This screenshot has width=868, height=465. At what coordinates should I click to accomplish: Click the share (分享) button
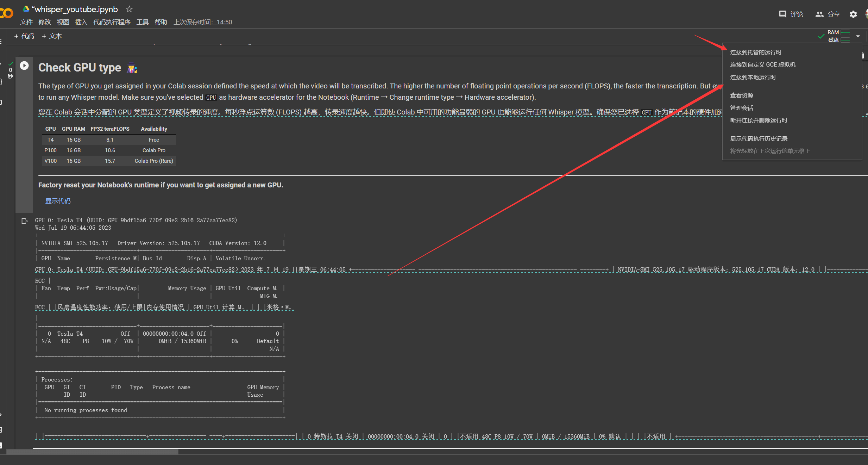pyautogui.click(x=828, y=14)
